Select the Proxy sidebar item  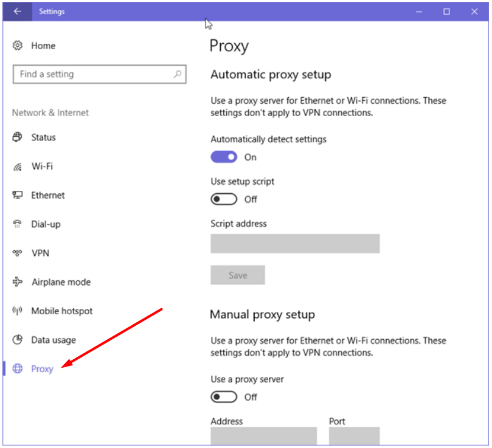[42, 369]
